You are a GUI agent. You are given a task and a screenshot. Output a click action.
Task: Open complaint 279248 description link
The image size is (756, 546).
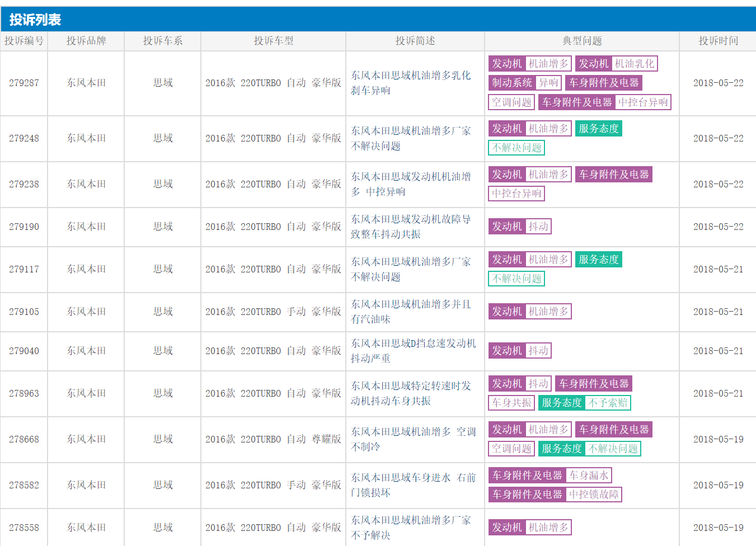(411, 138)
